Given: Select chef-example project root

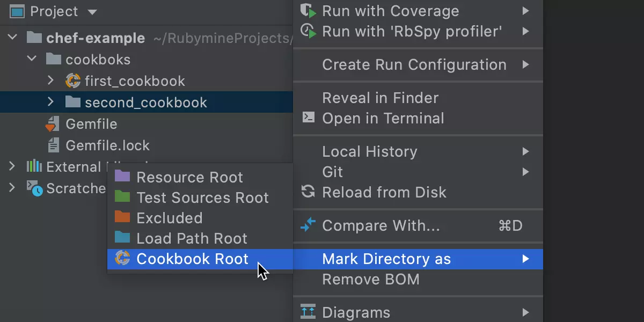Looking at the screenshot, I should pos(96,38).
